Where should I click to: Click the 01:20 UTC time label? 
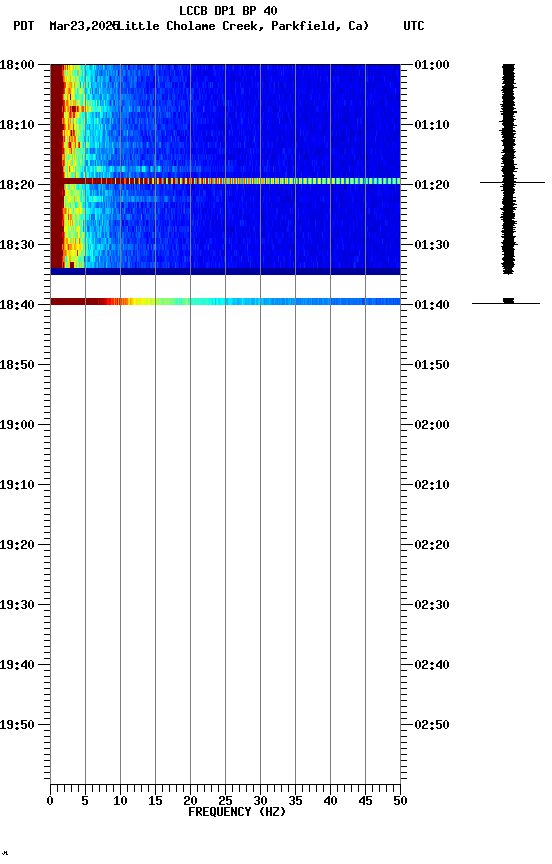432,185
